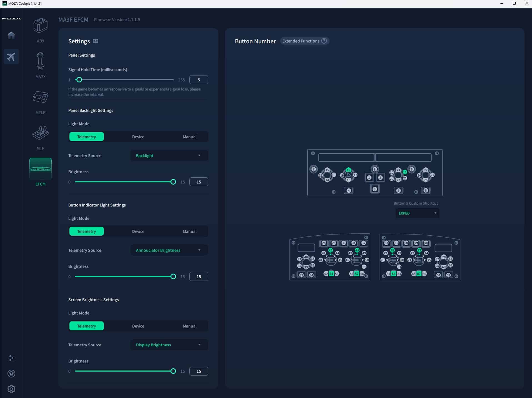Select the airplane flight devices icon
The image size is (532, 398).
[11, 57]
